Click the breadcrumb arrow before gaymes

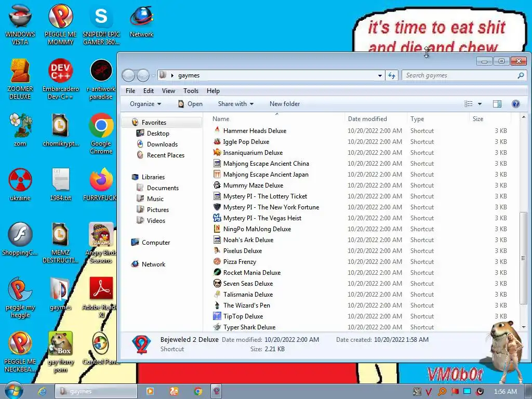tap(172, 75)
